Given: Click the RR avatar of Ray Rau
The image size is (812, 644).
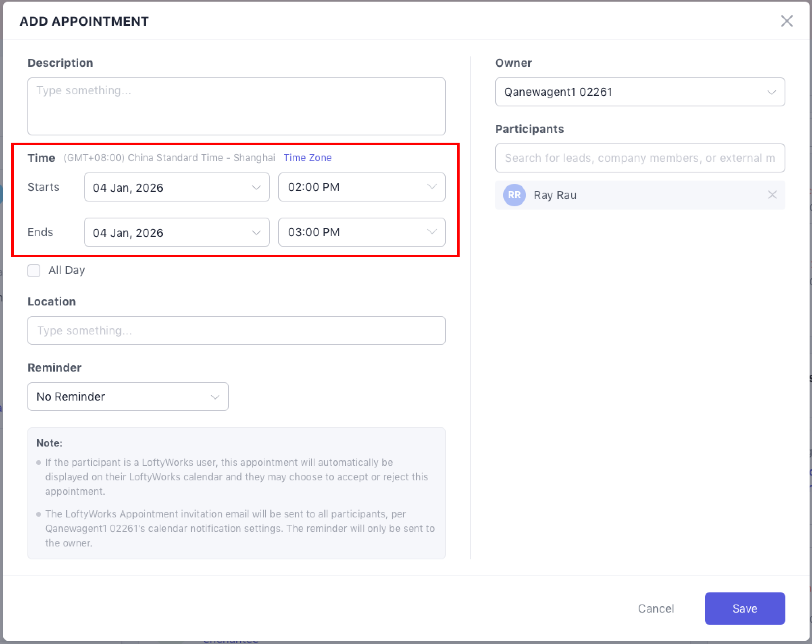Looking at the screenshot, I should [514, 195].
